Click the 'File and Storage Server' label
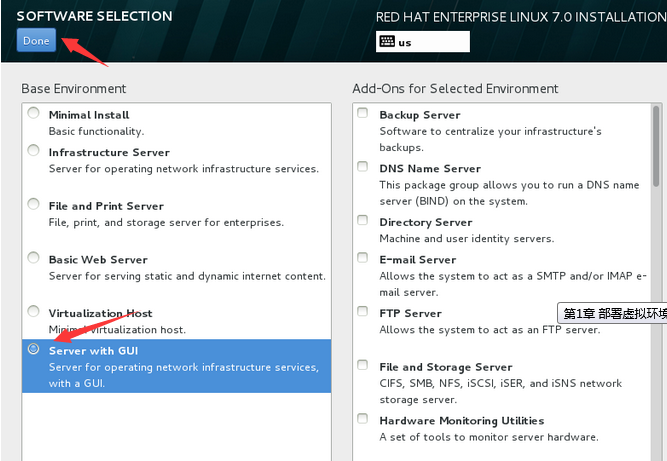 coord(446,367)
